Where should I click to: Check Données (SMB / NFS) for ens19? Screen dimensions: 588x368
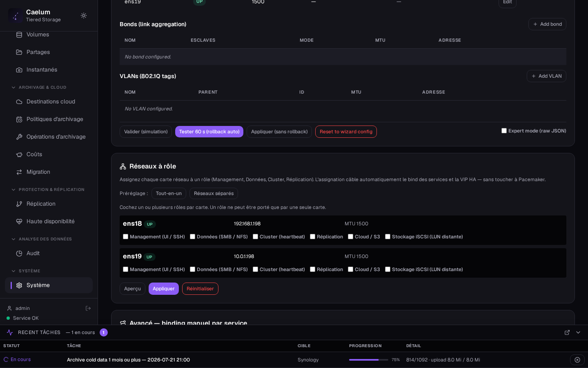click(193, 269)
